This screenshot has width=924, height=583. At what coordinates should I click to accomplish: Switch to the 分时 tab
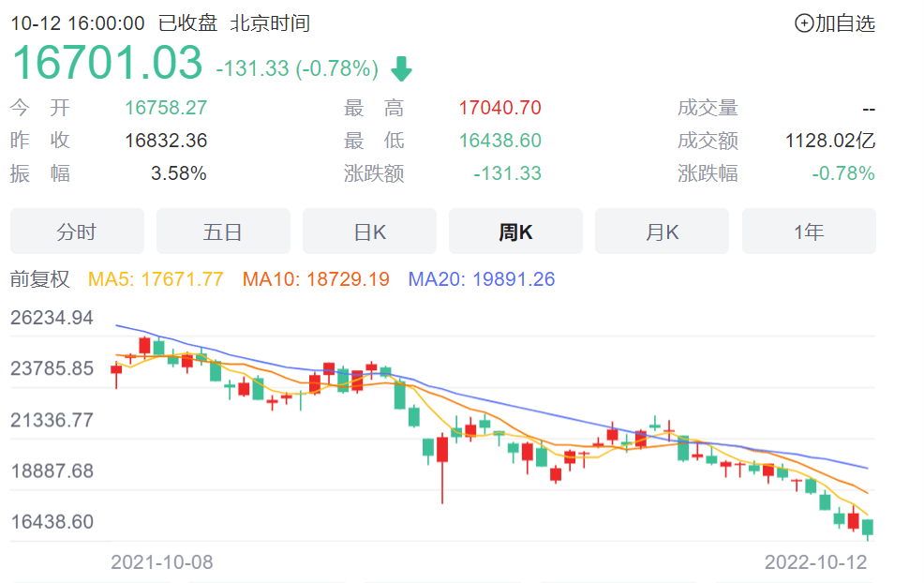[x=77, y=232]
